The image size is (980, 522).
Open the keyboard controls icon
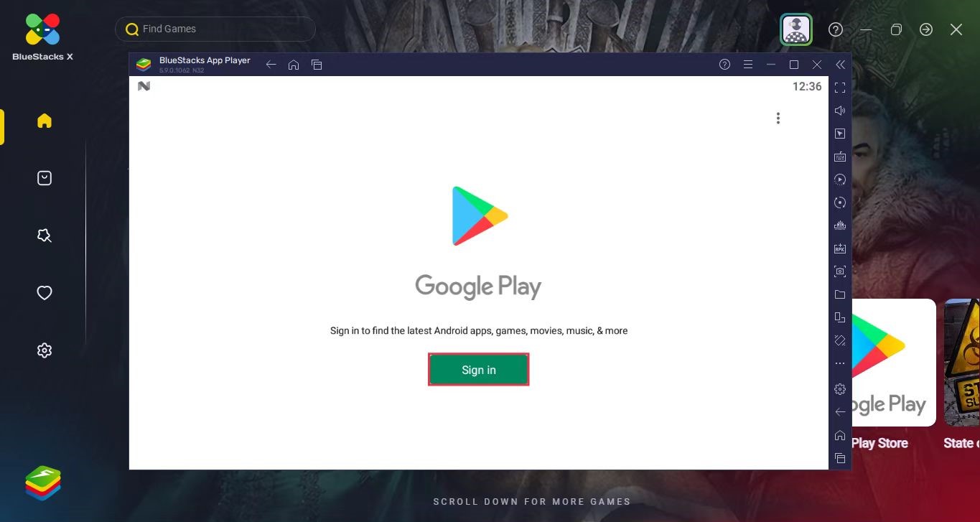(x=840, y=157)
